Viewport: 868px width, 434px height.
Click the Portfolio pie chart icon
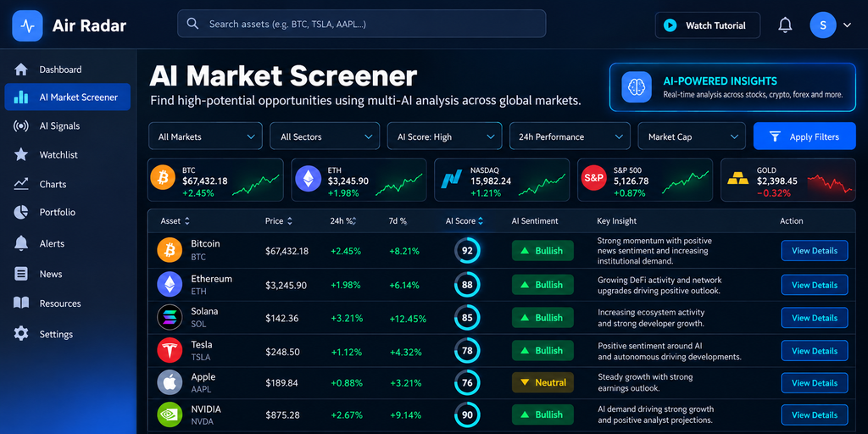click(21, 213)
